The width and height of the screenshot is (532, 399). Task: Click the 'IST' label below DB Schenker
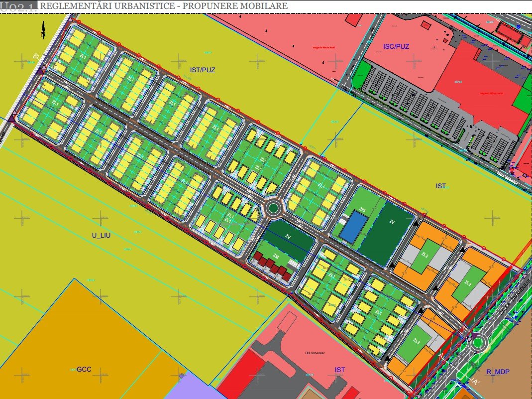tap(339, 370)
